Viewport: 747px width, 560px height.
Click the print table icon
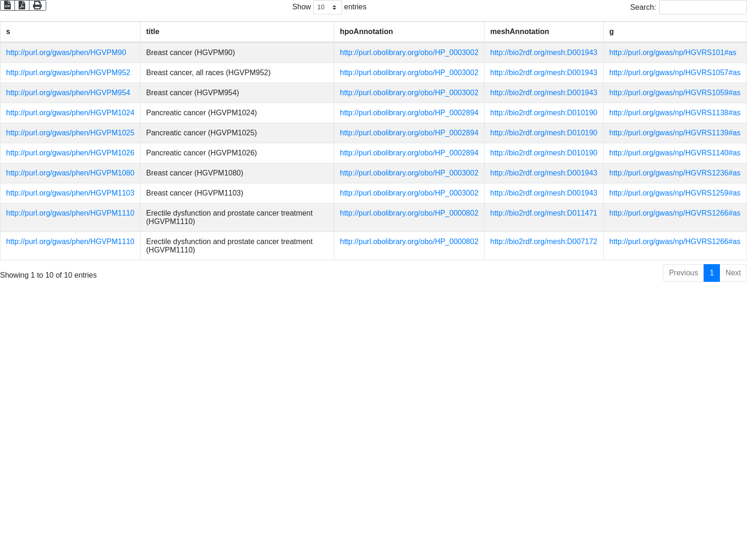pyautogui.click(x=37, y=5)
